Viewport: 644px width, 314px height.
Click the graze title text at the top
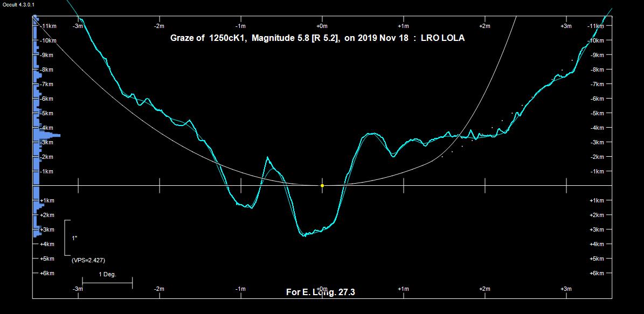click(x=317, y=38)
